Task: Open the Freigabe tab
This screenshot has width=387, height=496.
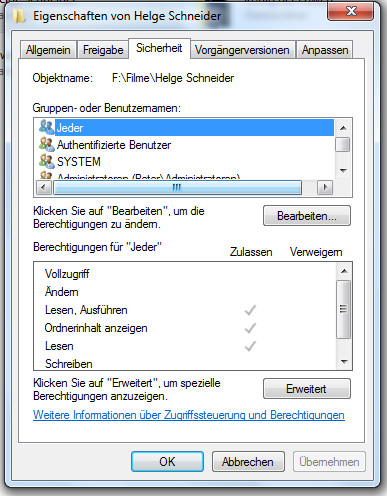Action: pyautogui.click(x=103, y=50)
